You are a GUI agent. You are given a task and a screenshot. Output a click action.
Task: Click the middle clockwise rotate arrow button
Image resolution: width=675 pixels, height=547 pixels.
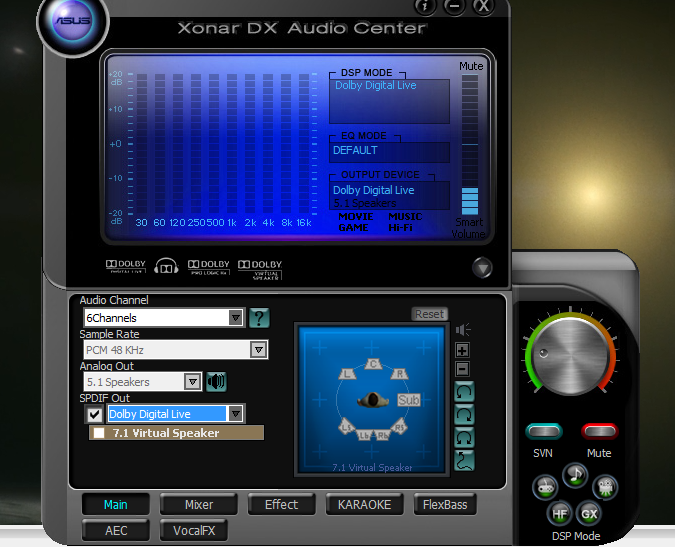464,414
